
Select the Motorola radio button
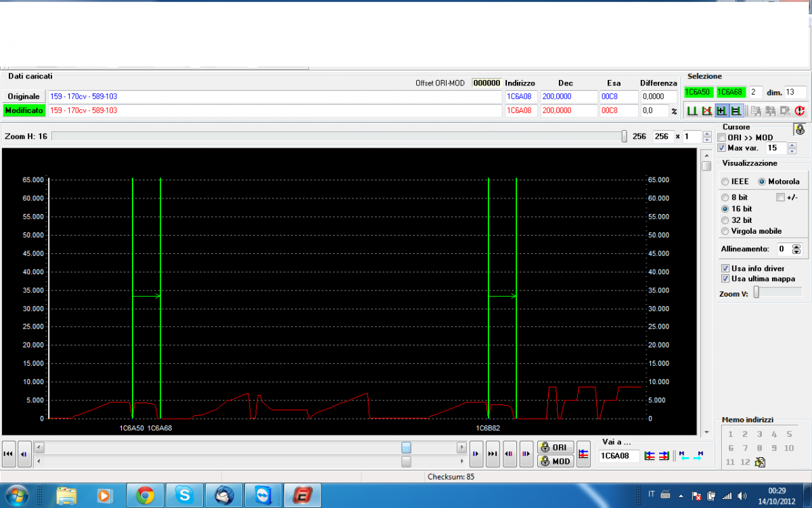point(762,182)
